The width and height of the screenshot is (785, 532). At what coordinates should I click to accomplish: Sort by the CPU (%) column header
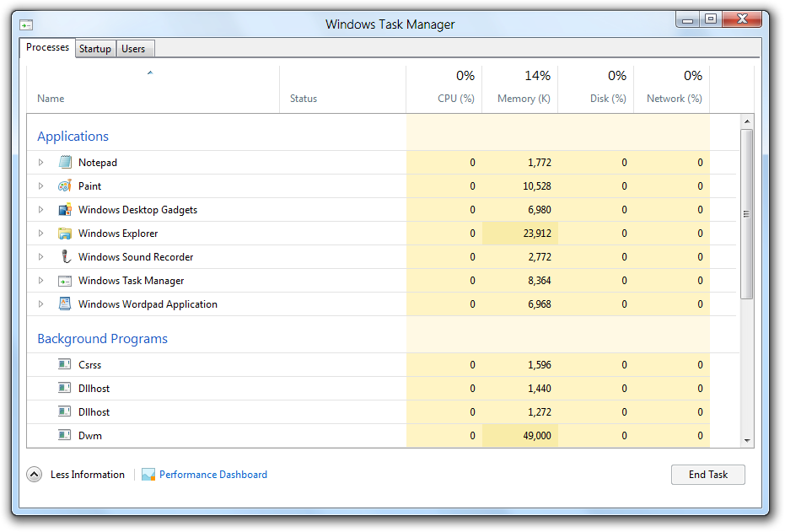pyautogui.click(x=455, y=98)
